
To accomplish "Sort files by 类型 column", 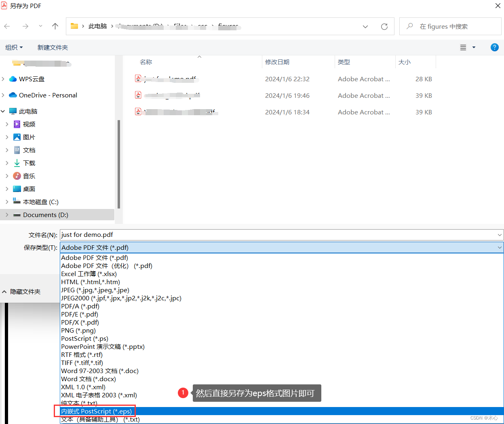I will click(x=344, y=62).
